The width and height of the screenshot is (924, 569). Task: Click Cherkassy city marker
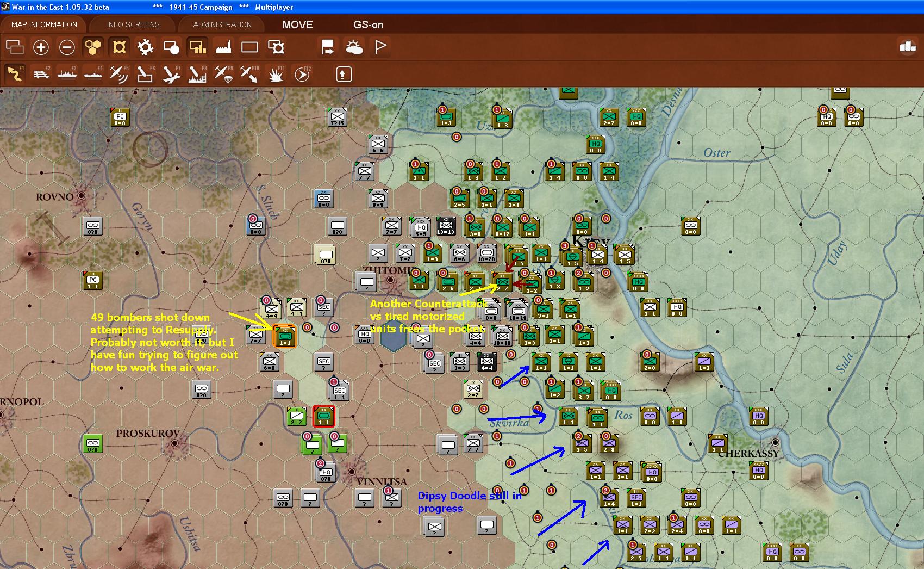point(776,443)
